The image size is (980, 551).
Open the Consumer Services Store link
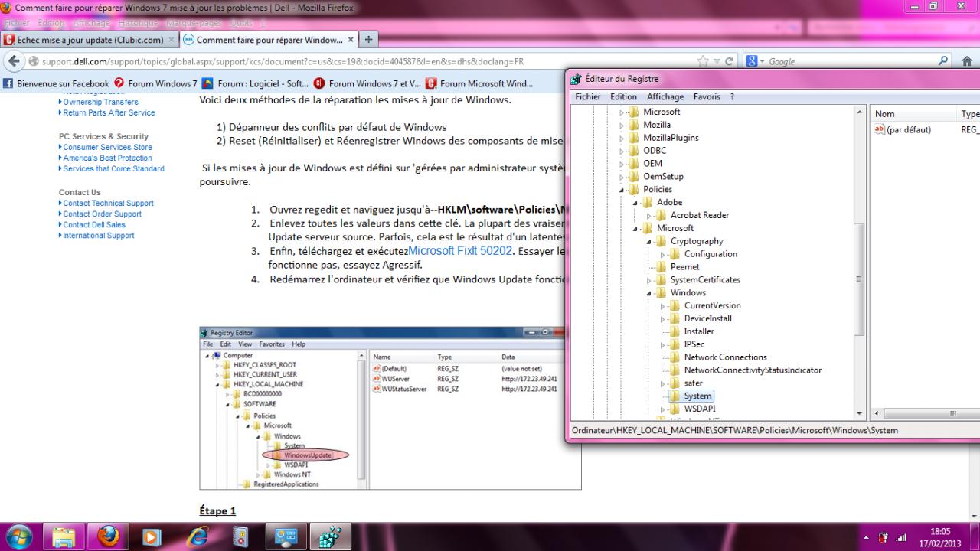pyautogui.click(x=107, y=147)
